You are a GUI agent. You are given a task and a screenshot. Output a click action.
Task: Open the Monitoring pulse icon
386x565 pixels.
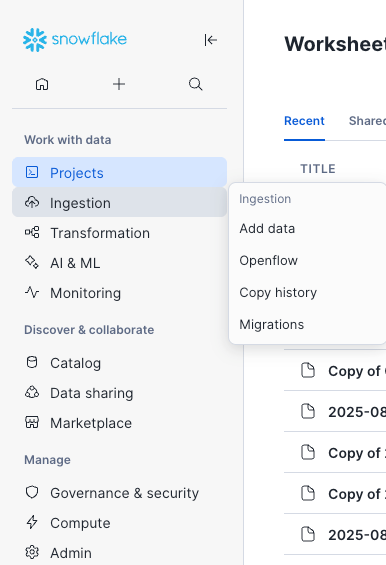click(32, 292)
